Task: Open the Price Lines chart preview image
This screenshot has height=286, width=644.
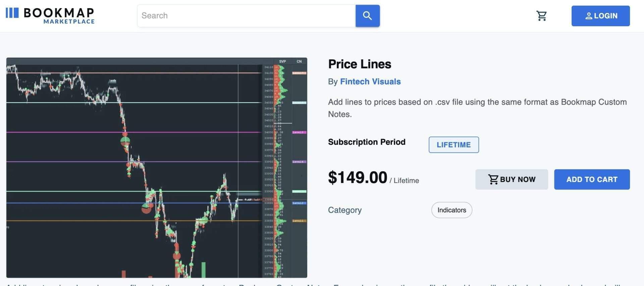Action: pyautogui.click(x=134, y=168)
